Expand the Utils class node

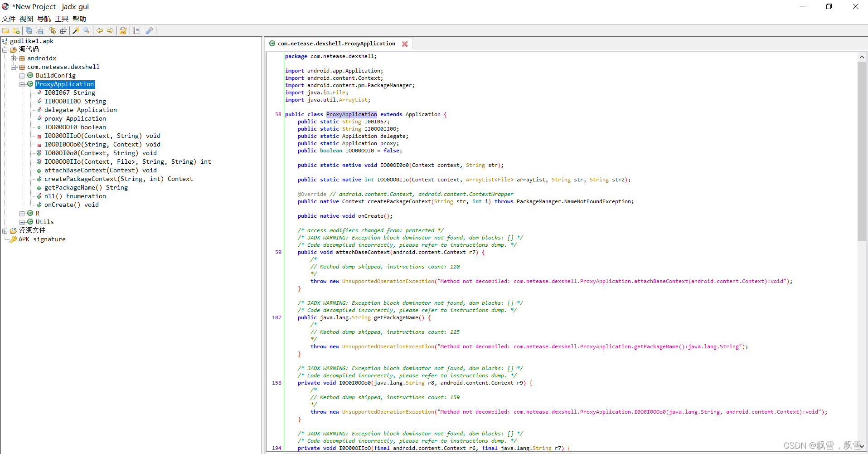point(22,222)
